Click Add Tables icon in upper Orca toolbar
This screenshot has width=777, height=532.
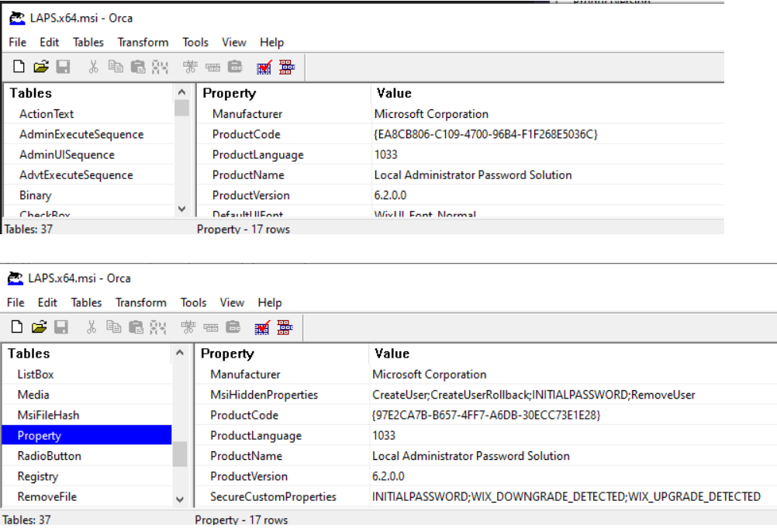tap(190, 67)
